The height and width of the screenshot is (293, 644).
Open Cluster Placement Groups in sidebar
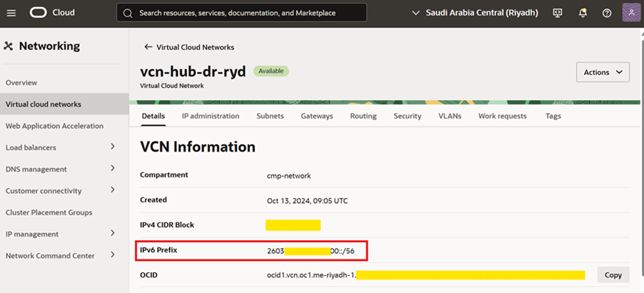coord(49,212)
